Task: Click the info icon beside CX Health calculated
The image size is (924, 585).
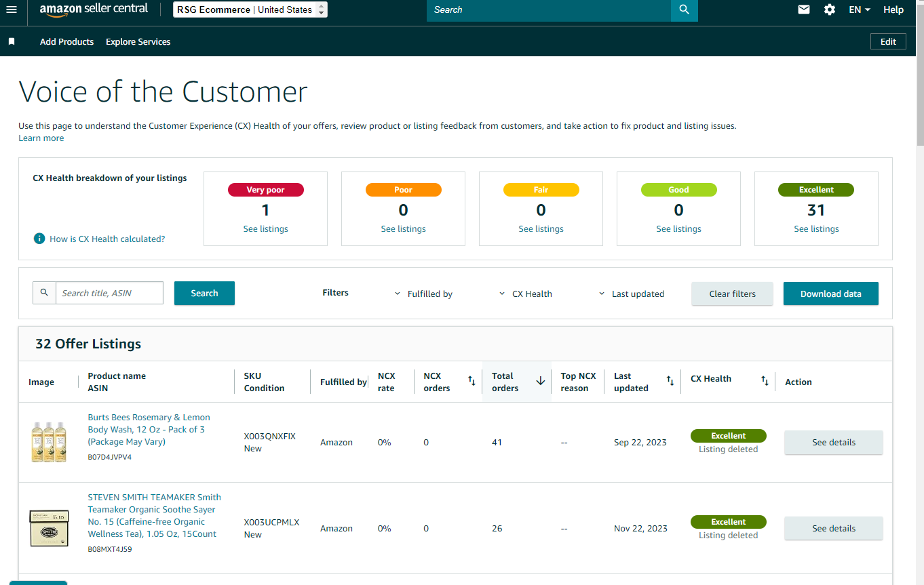Action: (x=39, y=239)
